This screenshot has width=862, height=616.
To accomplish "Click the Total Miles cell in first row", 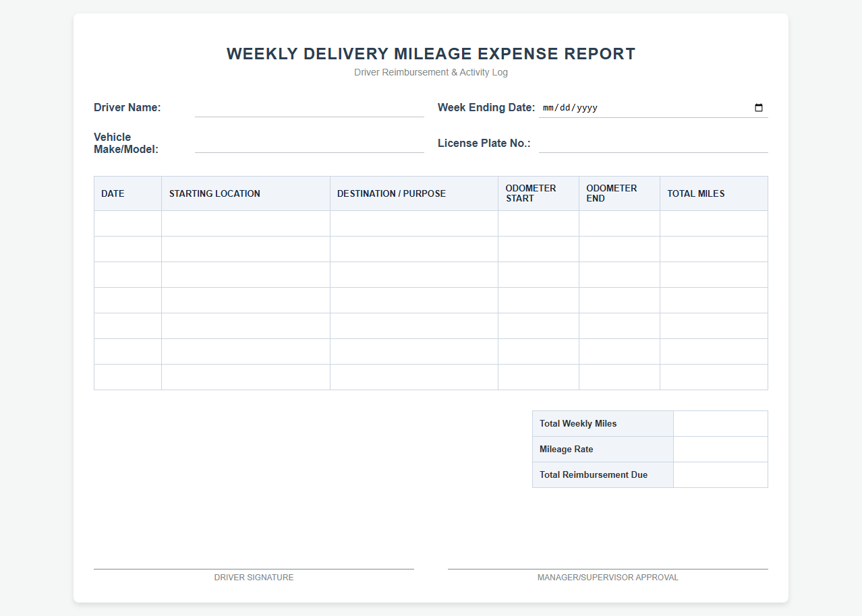I will click(x=714, y=224).
